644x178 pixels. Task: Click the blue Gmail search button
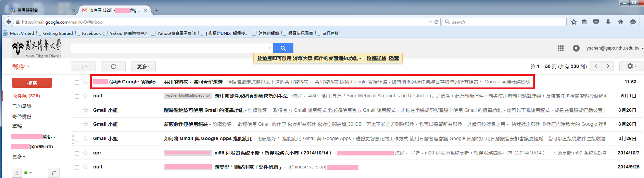pos(283,48)
